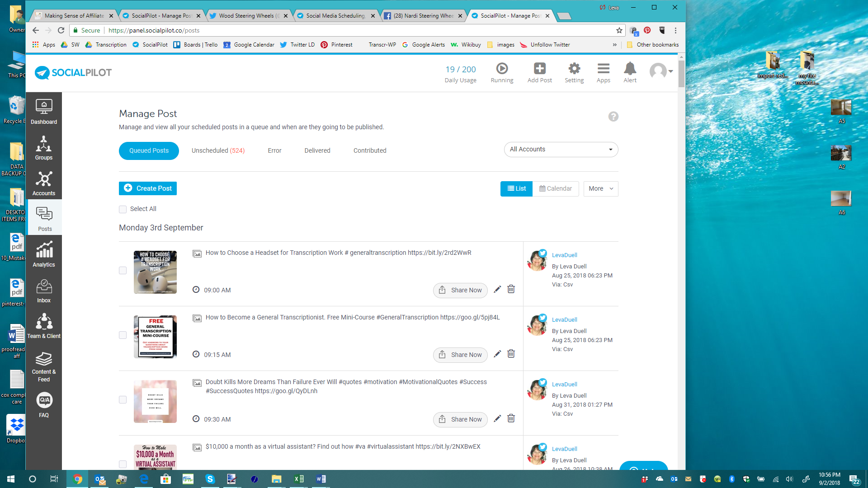Open the Inbox sidebar icon
Viewport: 868px width, 488px height.
[x=44, y=290]
